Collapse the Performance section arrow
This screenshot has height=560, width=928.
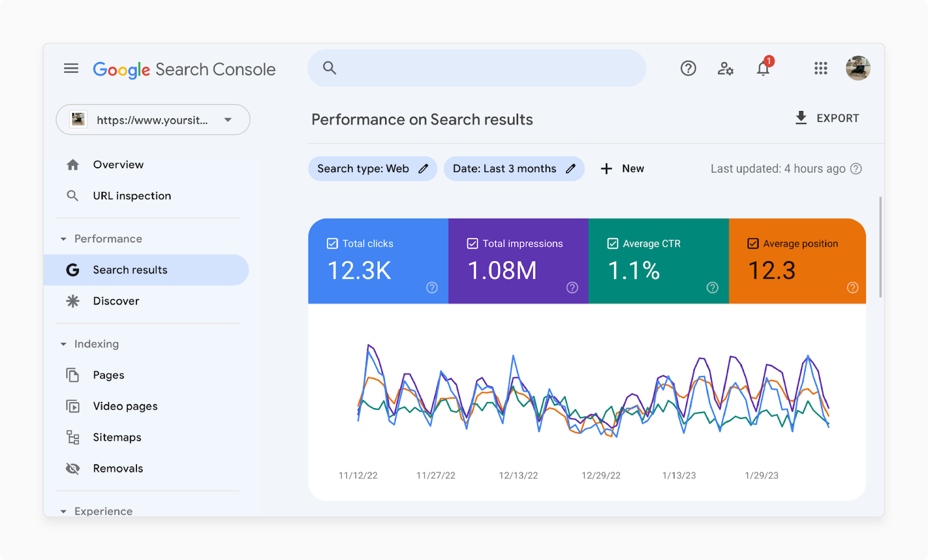point(63,239)
